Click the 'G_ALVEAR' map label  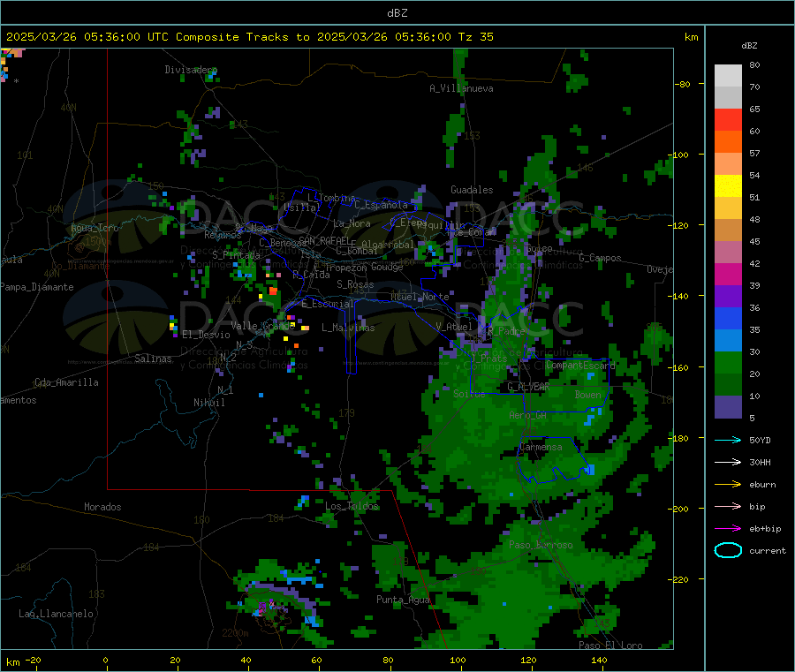528,387
